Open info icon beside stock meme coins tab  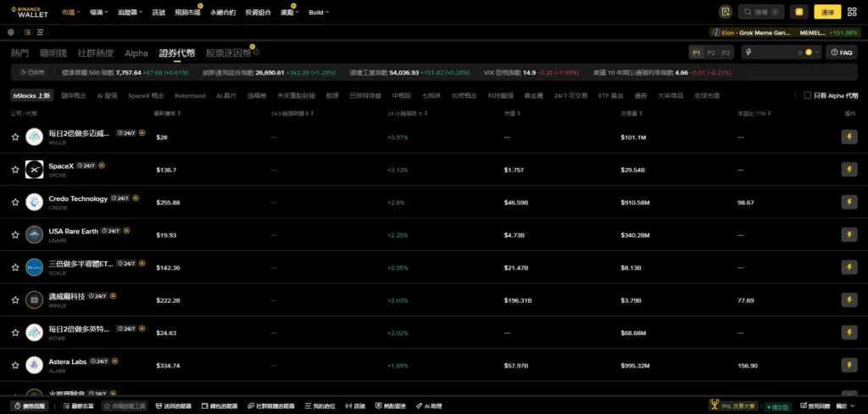[256, 53]
